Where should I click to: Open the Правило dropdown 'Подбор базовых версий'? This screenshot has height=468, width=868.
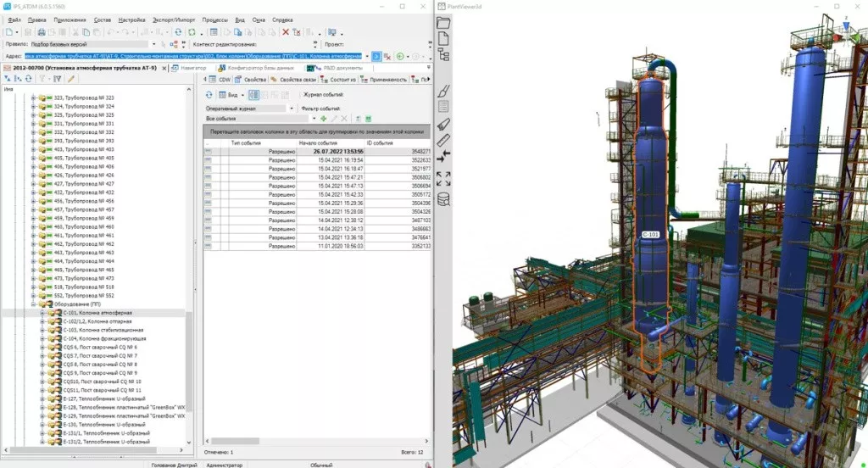click(x=154, y=44)
